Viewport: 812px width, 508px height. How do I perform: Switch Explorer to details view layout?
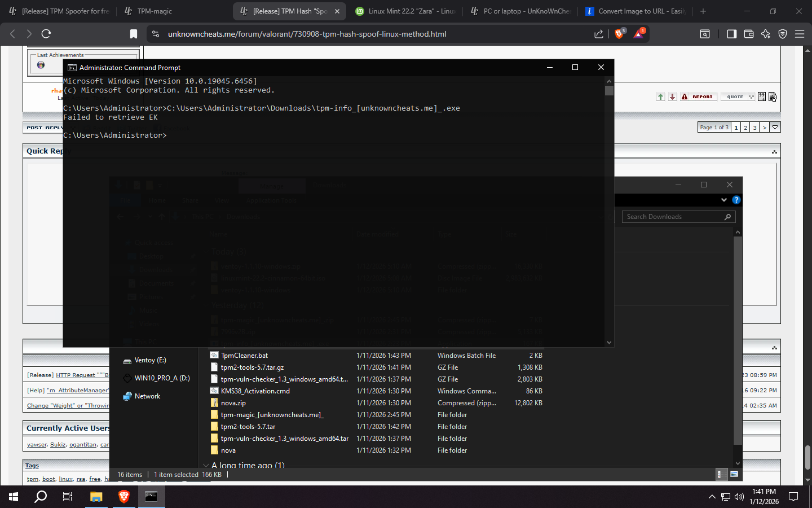(x=720, y=474)
